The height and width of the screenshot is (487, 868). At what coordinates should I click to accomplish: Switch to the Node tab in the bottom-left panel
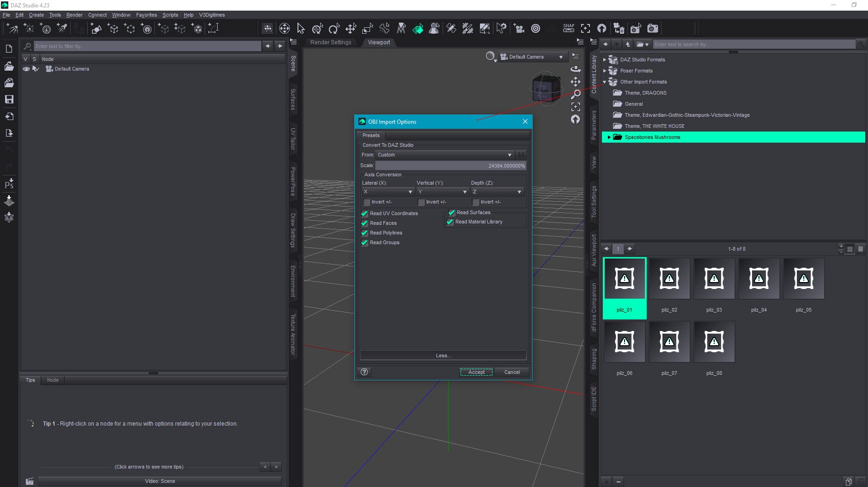(53, 380)
